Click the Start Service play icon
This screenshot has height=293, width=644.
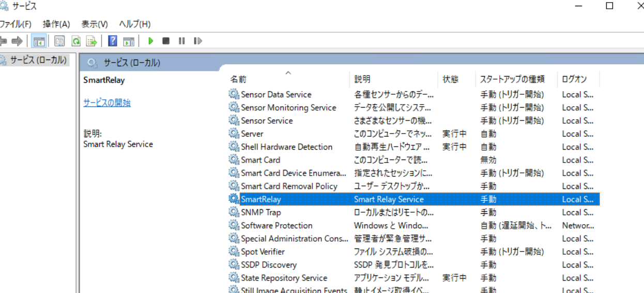point(151,41)
